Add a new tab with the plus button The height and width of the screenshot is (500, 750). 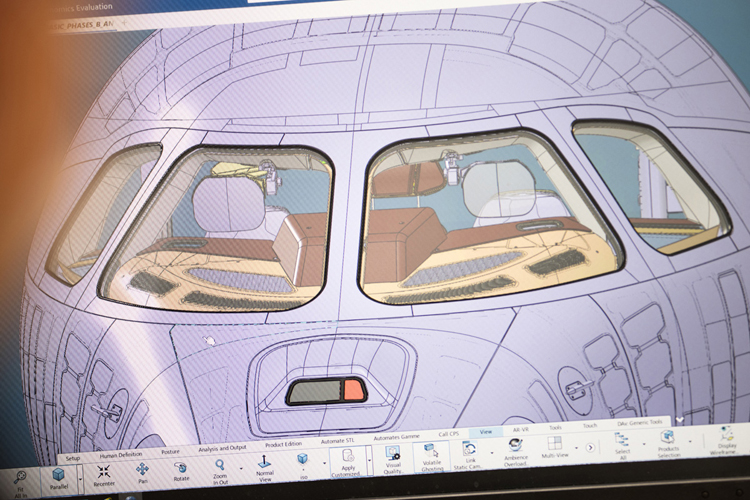[124, 22]
